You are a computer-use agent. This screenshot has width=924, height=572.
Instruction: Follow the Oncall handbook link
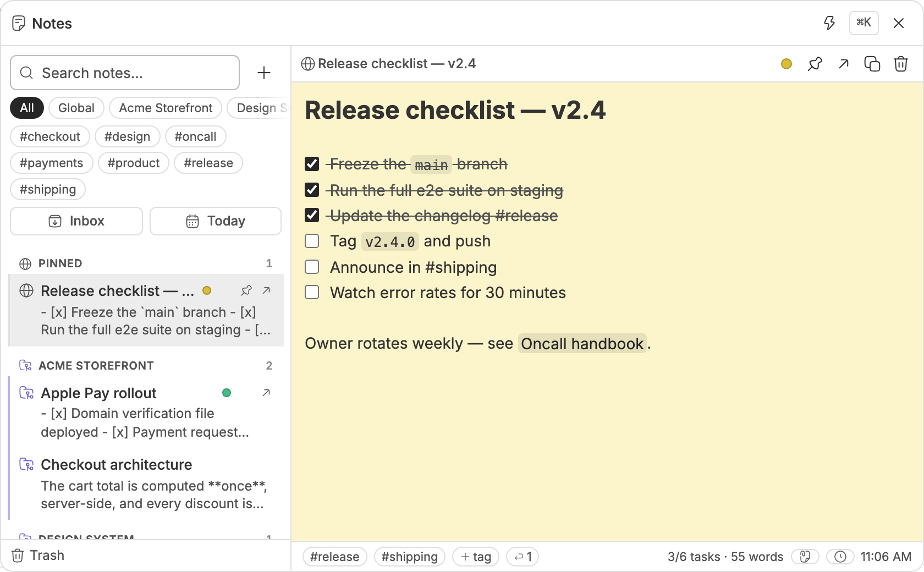coord(582,344)
